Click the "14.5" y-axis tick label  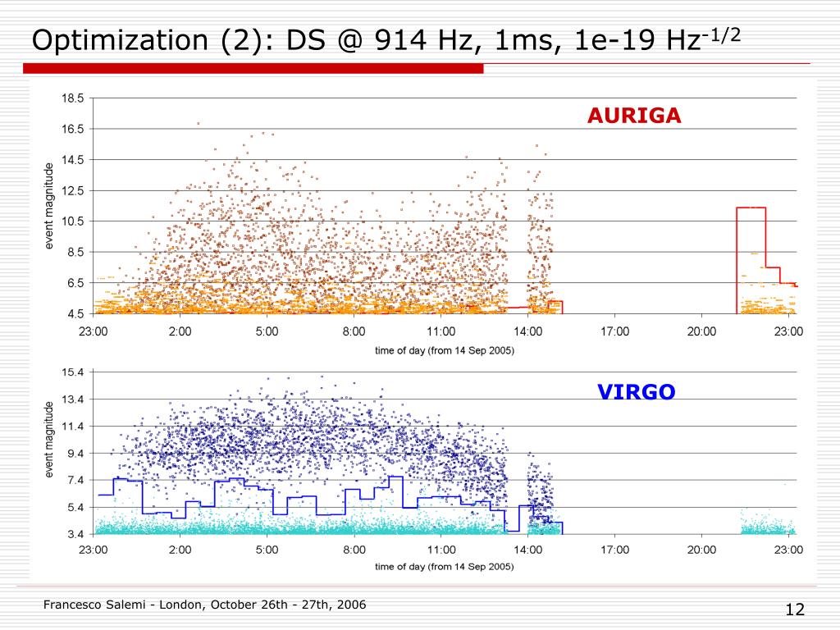(73, 160)
